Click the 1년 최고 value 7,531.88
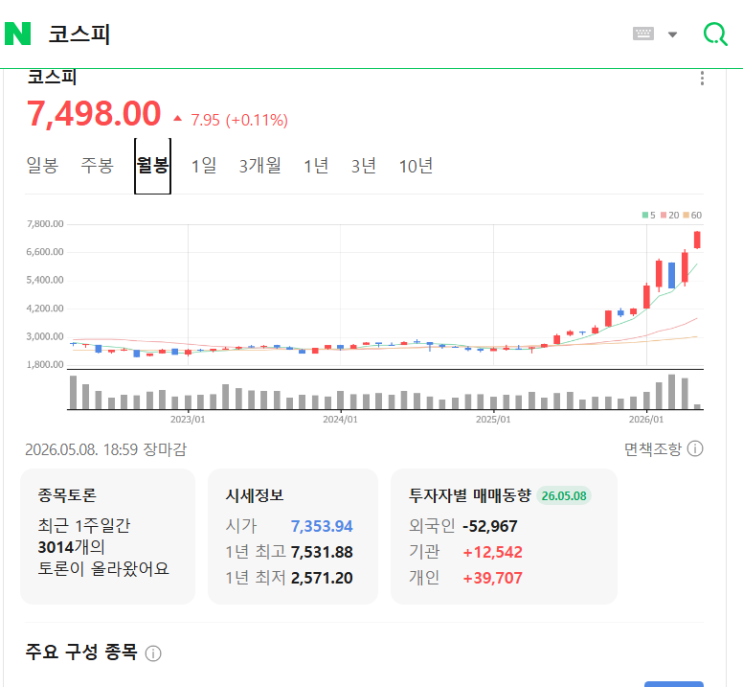Image resolution: width=743 pixels, height=687 pixels. coord(322,552)
